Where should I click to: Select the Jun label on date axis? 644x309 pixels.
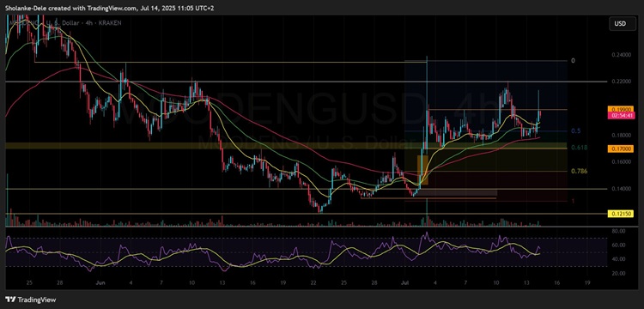[x=100, y=282]
